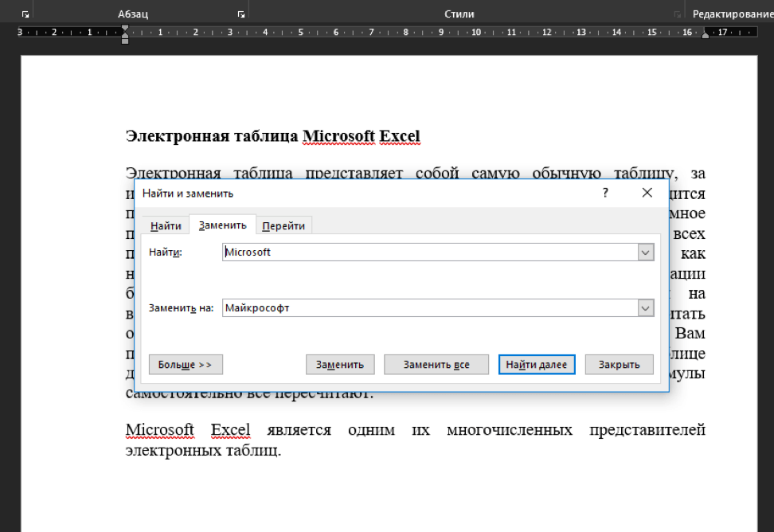Click the Редактирование group label
Image resolution: width=774 pixels, height=532 pixels.
[x=733, y=14]
